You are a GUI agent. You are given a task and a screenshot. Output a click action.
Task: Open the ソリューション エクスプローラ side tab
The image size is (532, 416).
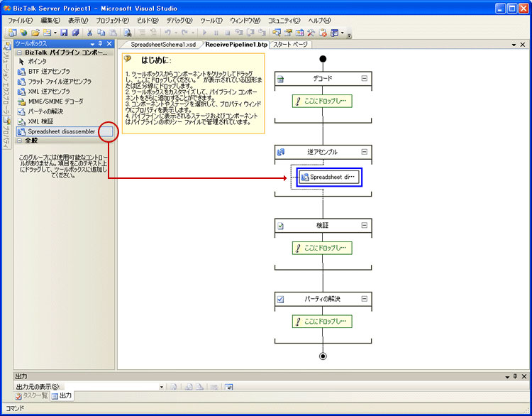(7, 79)
